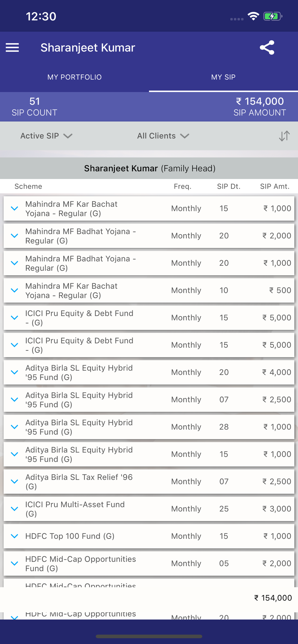Tap the Sharanjeet Kumar Family Head header
This screenshot has height=644, width=298.
tap(150, 168)
